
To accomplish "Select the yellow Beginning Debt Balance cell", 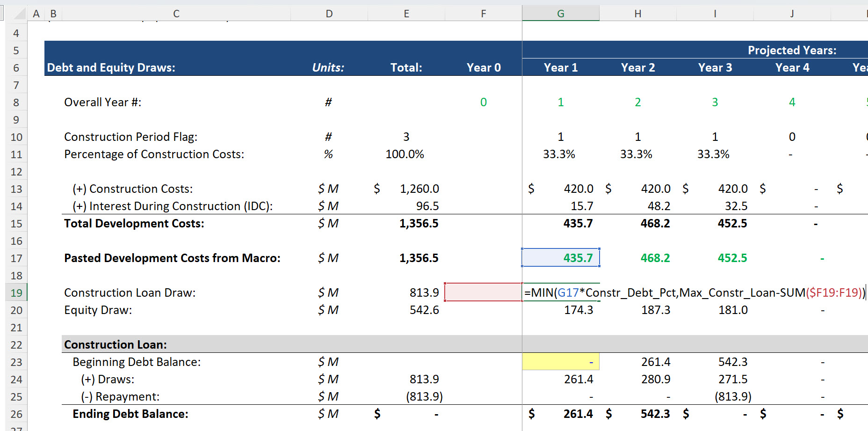I will pos(561,362).
